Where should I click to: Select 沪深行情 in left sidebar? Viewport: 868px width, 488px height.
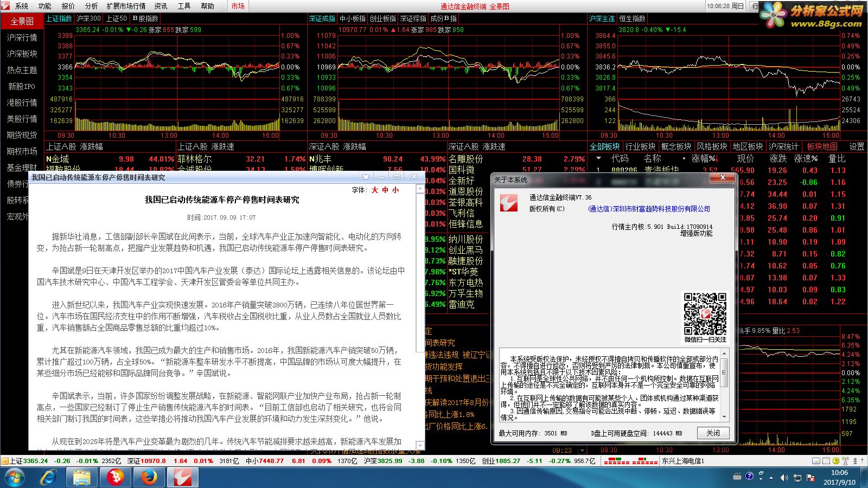[22, 37]
